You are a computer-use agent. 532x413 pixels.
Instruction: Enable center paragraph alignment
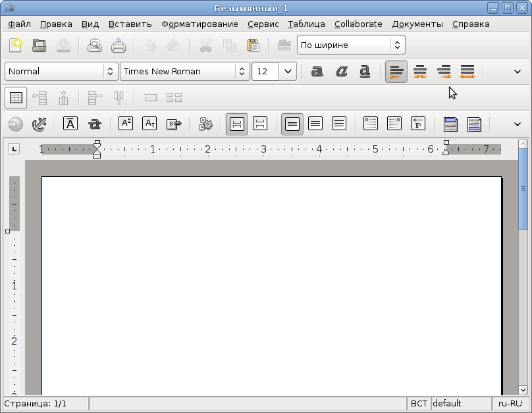(420, 71)
